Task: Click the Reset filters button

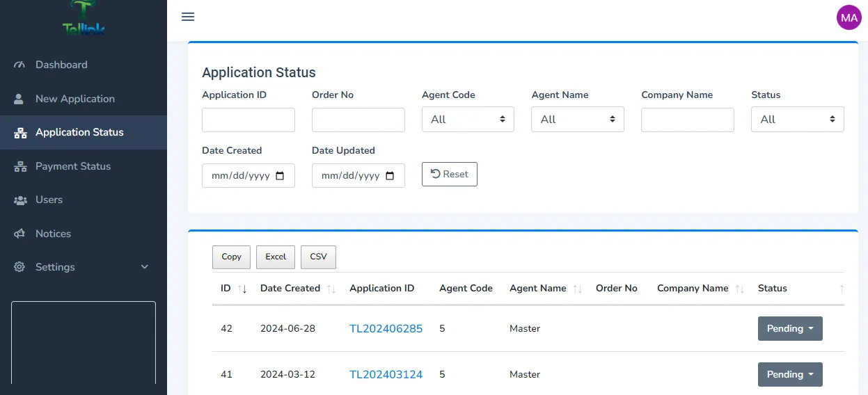Action: [x=449, y=174]
